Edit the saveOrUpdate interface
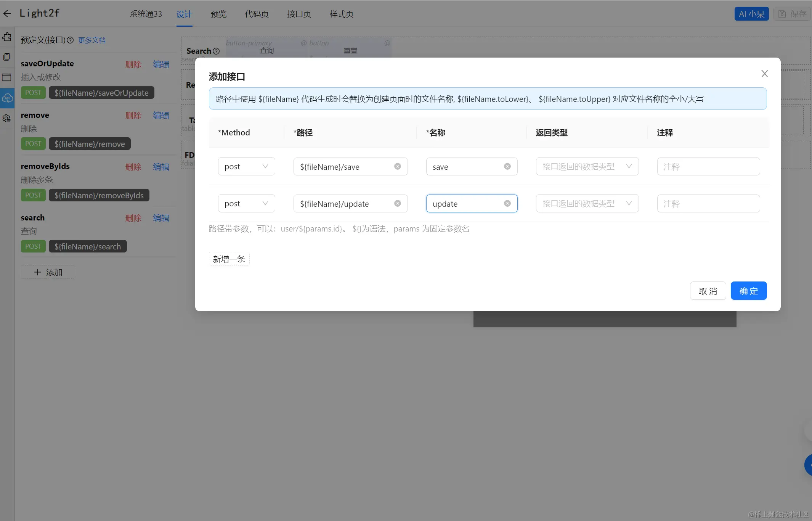The image size is (812, 521). tap(161, 64)
